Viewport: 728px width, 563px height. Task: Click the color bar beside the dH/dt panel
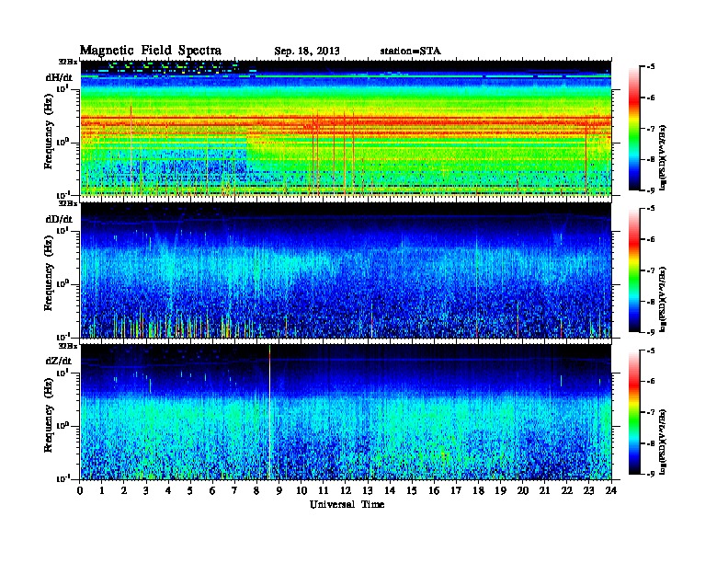click(x=634, y=129)
